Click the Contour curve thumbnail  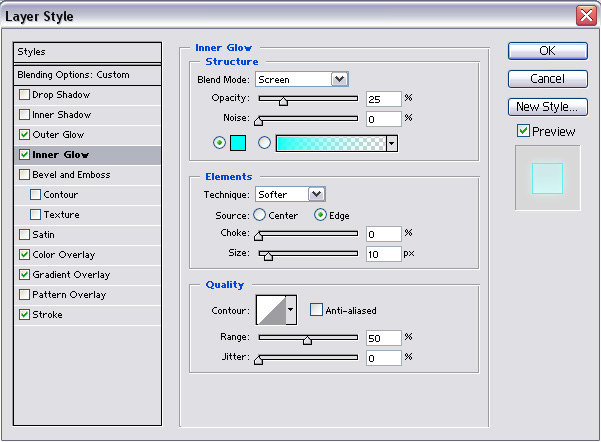[271, 310]
